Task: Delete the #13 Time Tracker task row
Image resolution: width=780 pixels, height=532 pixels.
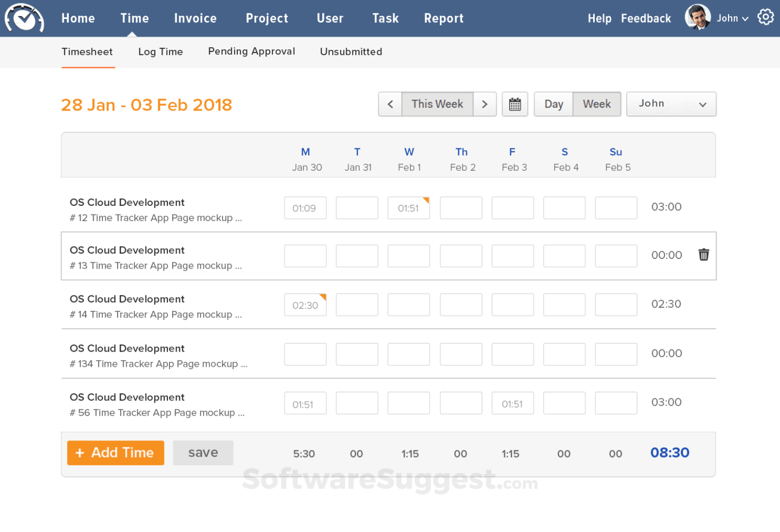Action: coord(703,255)
